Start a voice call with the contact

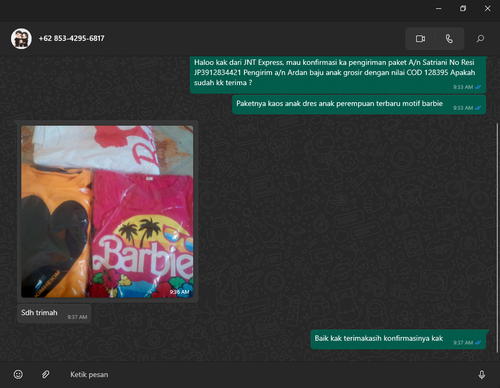click(x=449, y=39)
